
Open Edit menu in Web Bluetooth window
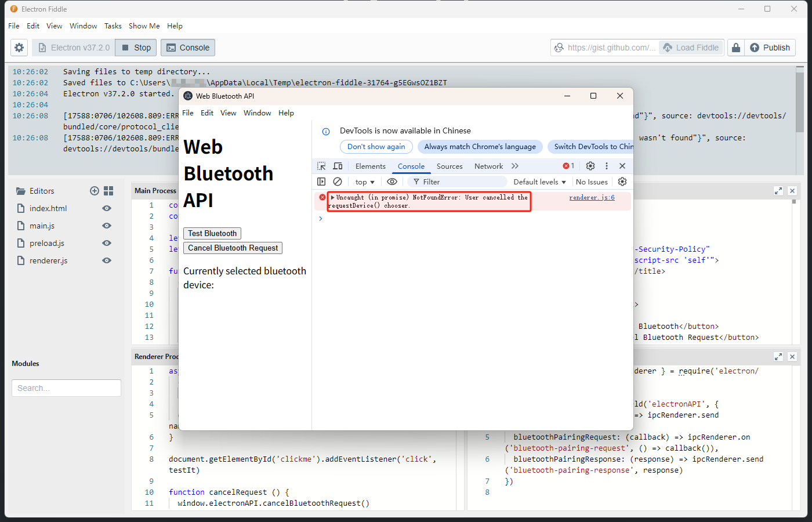coord(207,113)
